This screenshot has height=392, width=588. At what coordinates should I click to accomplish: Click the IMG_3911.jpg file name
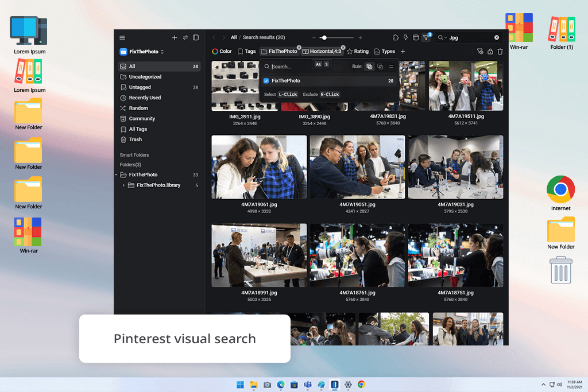[x=245, y=117]
